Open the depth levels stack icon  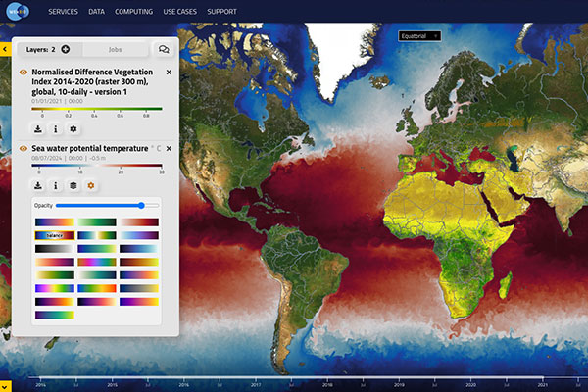click(73, 184)
